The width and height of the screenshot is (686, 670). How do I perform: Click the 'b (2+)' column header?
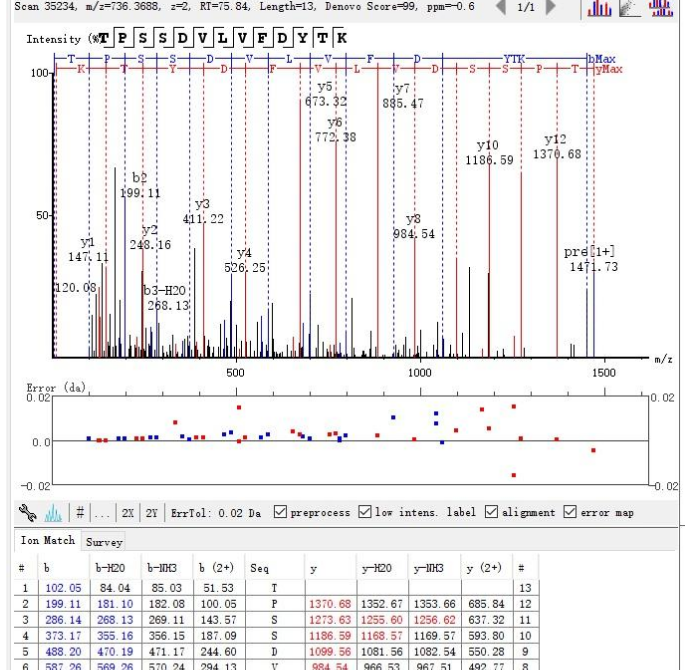(218, 568)
